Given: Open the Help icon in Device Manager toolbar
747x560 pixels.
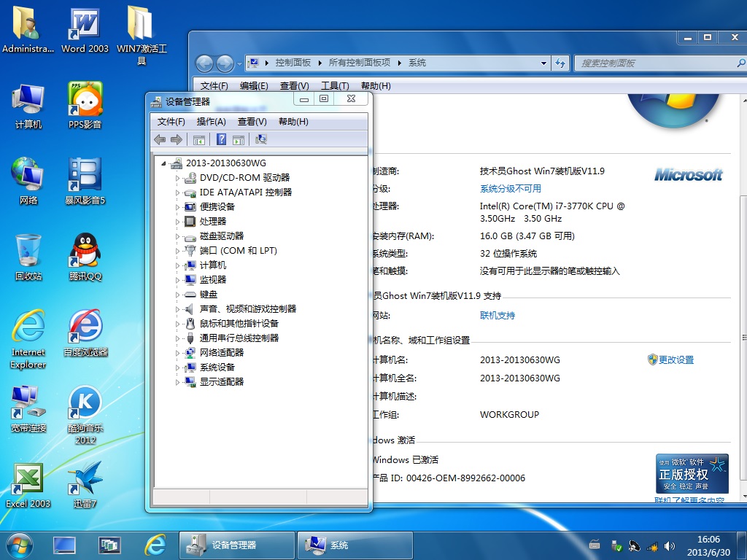Looking at the screenshot, I should click(x=222, y=139).
